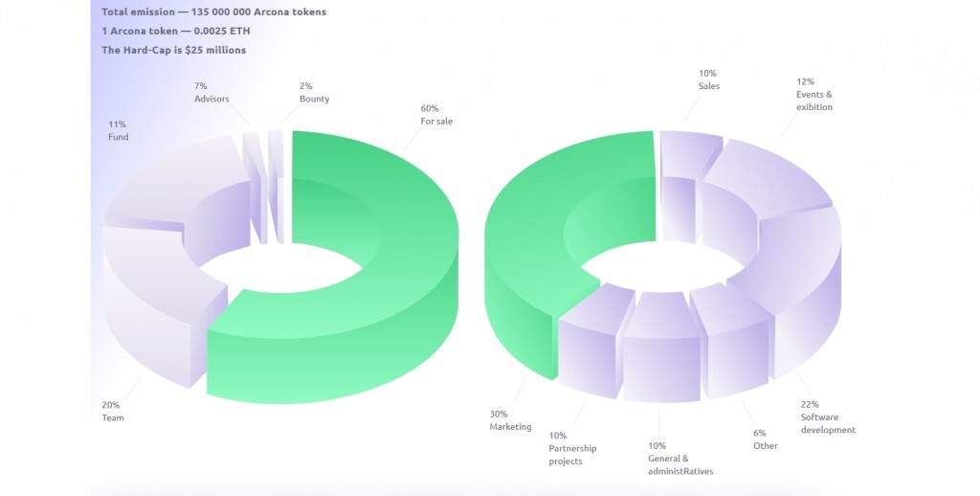Click the '12% Events & exibition' label
The height and width of the screenshot is (496, 980).
coord(813,95)
